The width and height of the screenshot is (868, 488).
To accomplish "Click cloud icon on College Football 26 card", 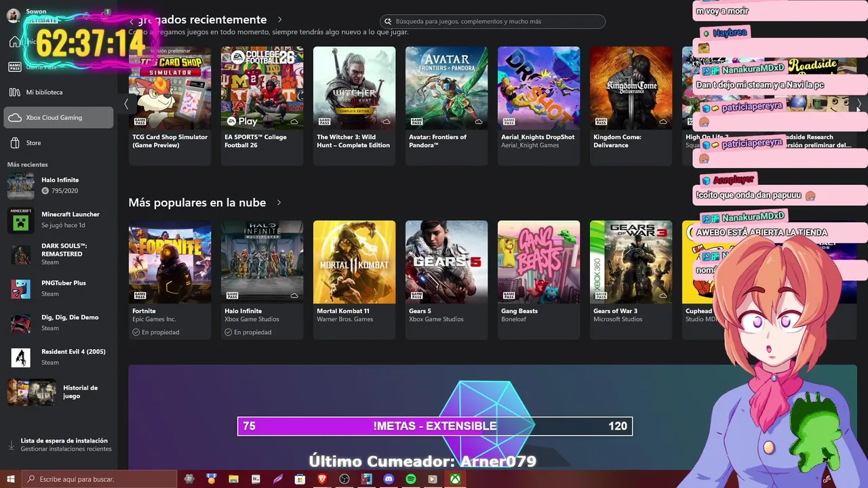I will 294,122.
